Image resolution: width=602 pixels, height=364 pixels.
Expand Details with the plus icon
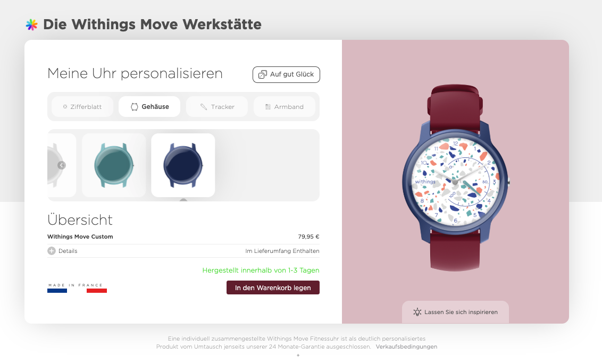tap(52, 251)
